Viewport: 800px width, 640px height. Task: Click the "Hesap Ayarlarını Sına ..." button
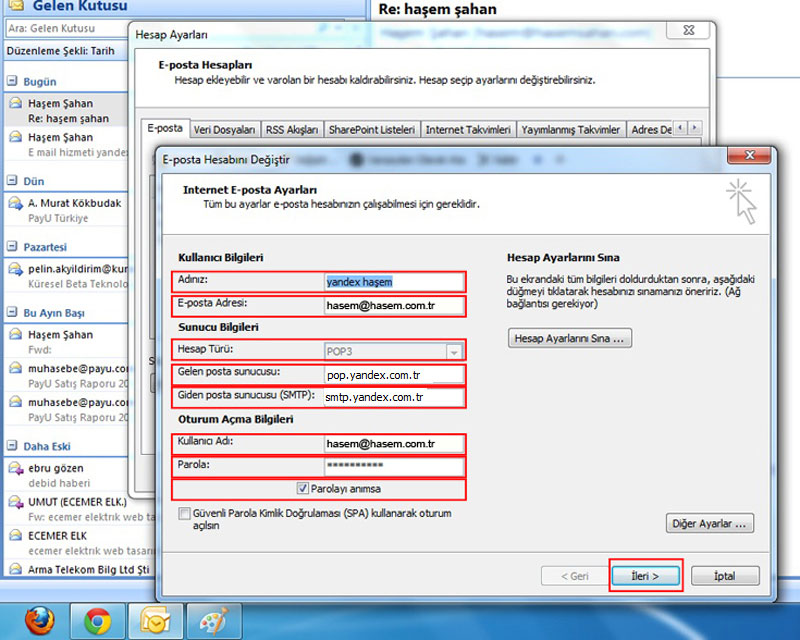569,339
